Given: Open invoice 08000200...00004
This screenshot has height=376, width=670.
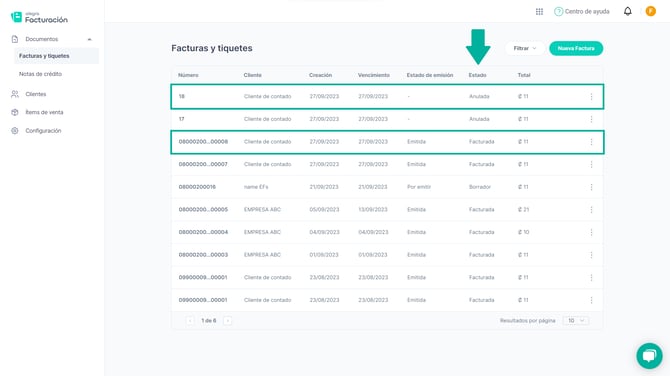Looking at the screenshot, I should point(203,232).
